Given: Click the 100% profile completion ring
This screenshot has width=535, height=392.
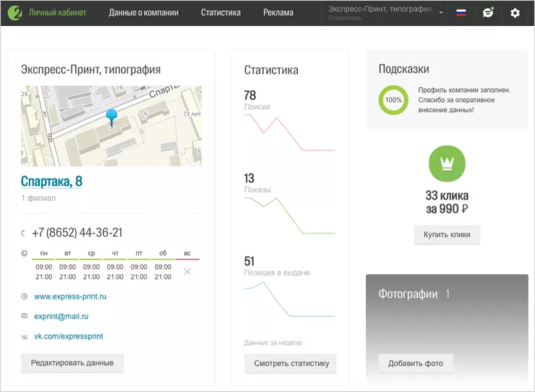Looking at the screenshot, I should [393, 101].
